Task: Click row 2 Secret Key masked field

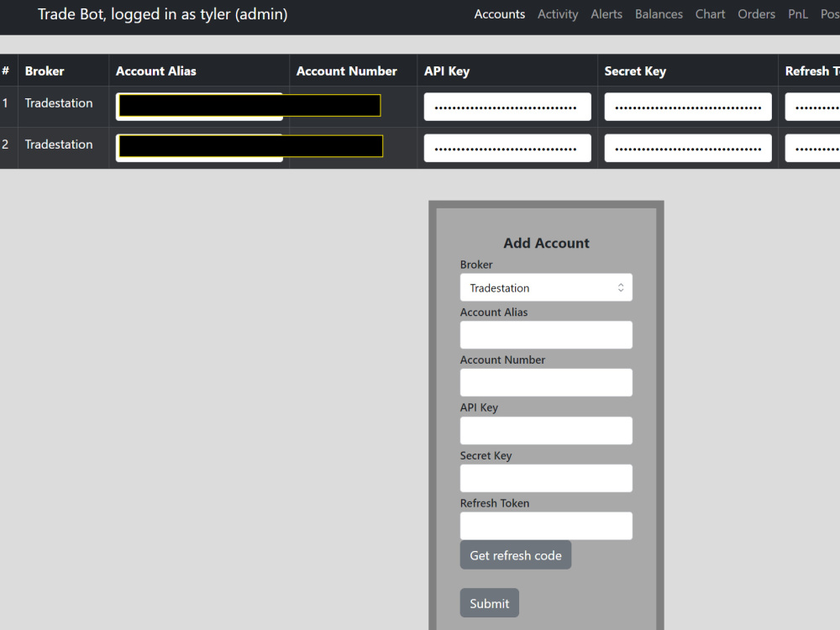Action: point(688,148)
